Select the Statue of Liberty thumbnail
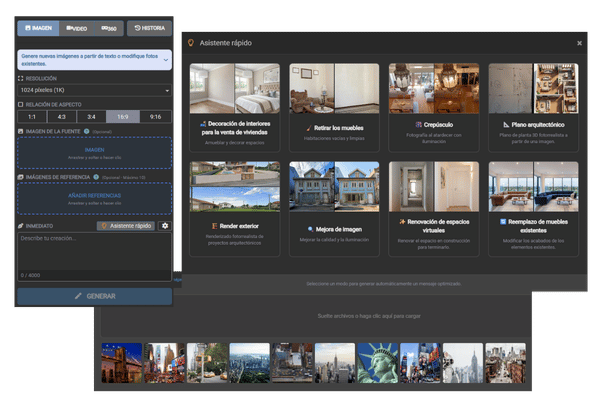The width and height of the screenshot is (600, 400). (377, 363)
